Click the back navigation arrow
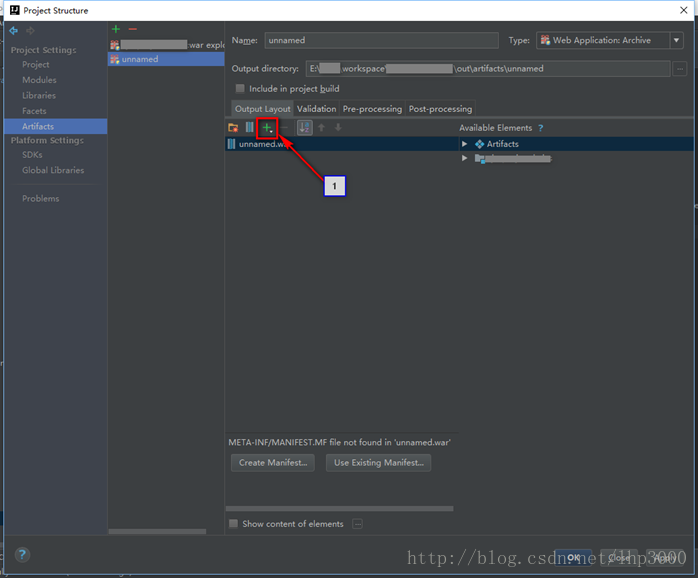The image size is (698, 578). click(x=14, y=30)
